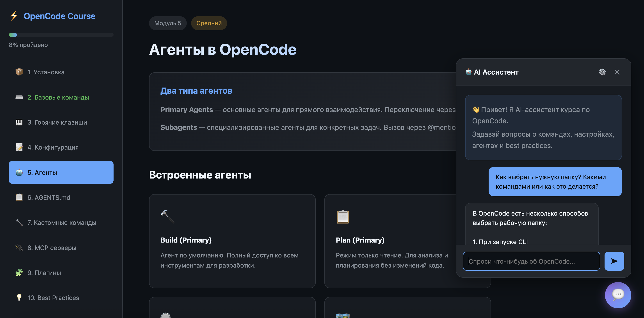The image size is (644, 318).
Task: Click the keyboard icon beside Горячие клавиши
Action: pos(19,122)
